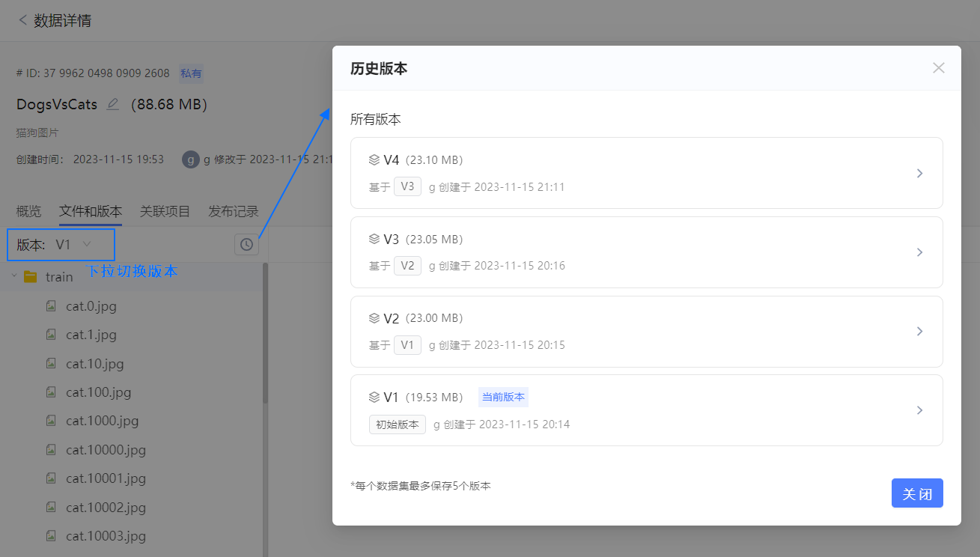Expand V4 version details chevron
The width and height of the screenshot is (980, 557).
click(x=920, y=173)
